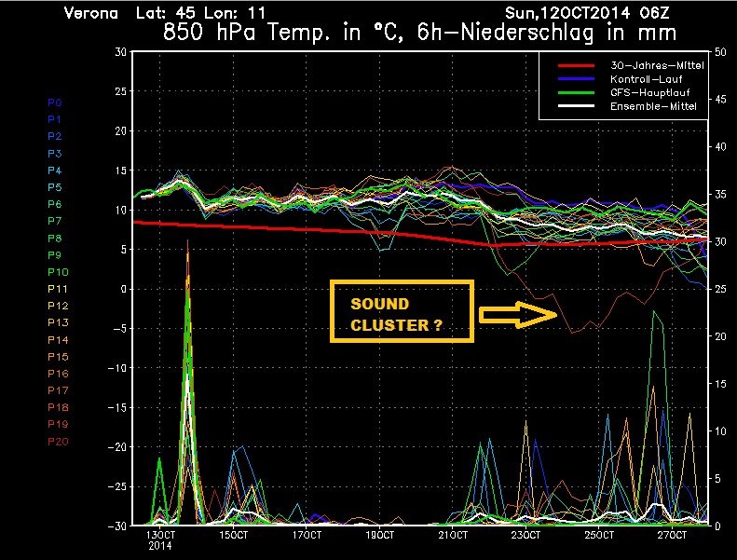Screen dimensions: 737x560
Task: Select the P0 ensemble member label
Action: point(54,102)
